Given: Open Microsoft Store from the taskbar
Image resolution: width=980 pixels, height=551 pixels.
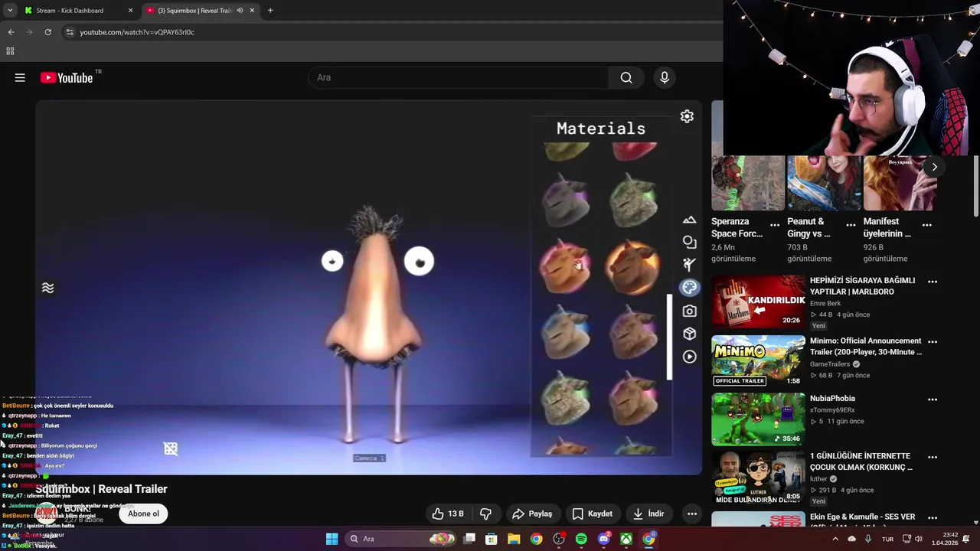Looking at the screenshot, I should [492, 539].
